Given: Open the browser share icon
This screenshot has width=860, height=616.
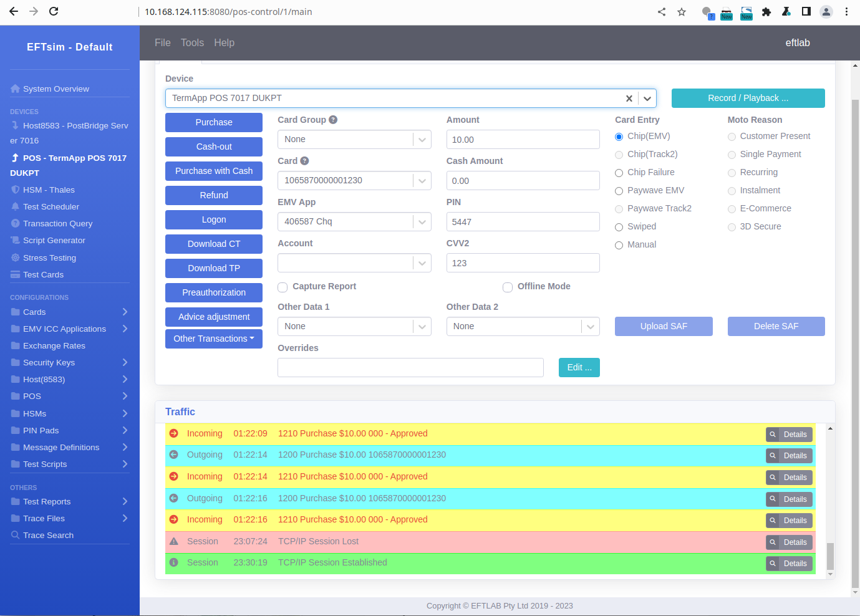Looking at the screenshot, I should (x=662, y=12).
